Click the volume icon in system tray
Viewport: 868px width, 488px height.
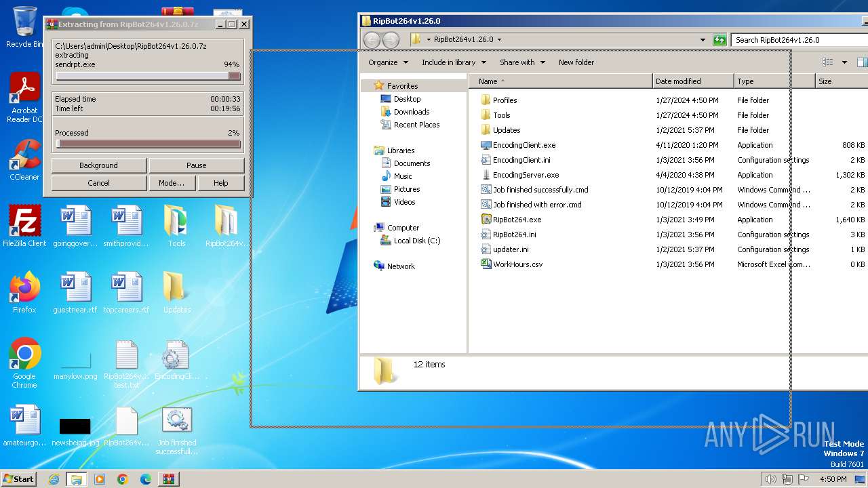(x=770, y=479)
